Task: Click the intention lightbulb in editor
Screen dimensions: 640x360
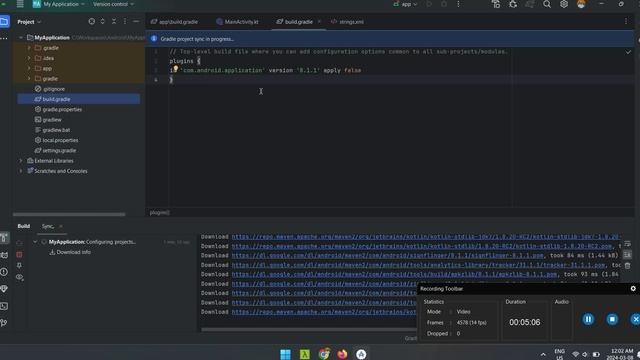Action: coord(176,69)
